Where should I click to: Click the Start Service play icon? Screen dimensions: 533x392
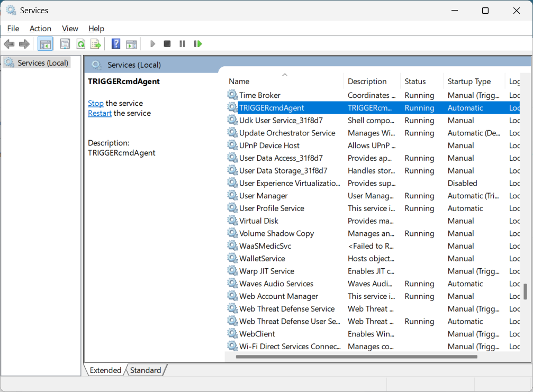point(152,44)
